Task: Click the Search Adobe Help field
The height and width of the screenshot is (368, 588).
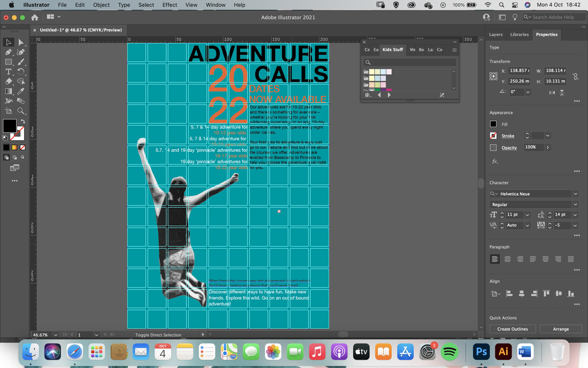Action: (555, 17)
